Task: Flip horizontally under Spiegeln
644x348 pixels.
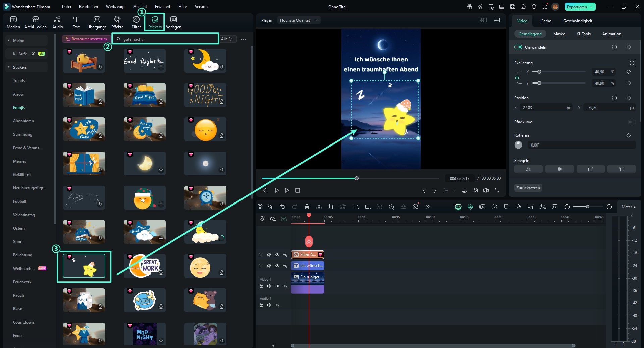Action: [x=528, y=169]
